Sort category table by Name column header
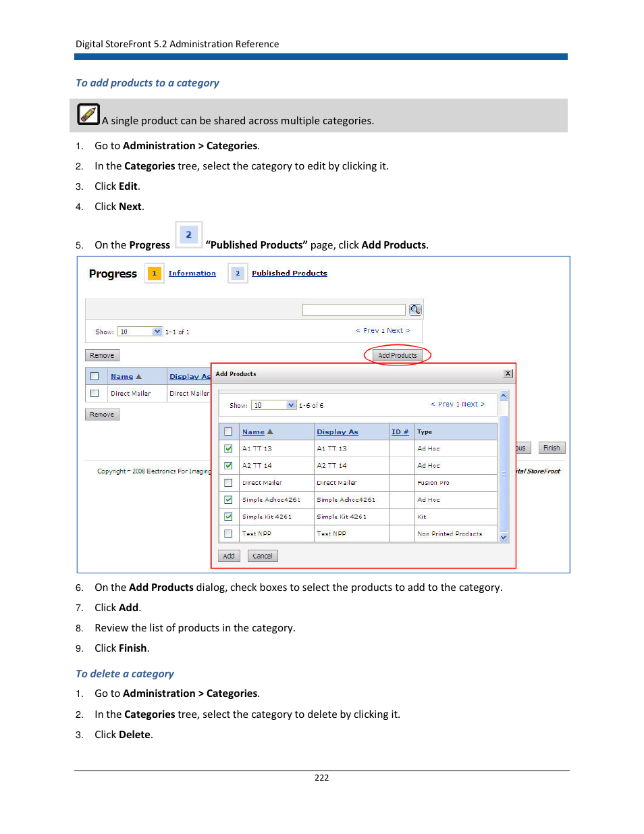Screen dimensions: 644x834 click(122, 377)
